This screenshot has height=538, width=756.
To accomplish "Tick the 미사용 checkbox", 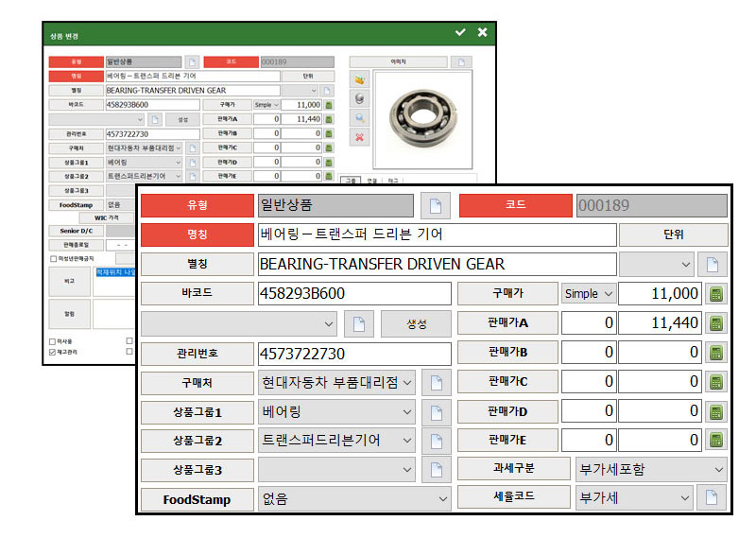I will 53,341.
